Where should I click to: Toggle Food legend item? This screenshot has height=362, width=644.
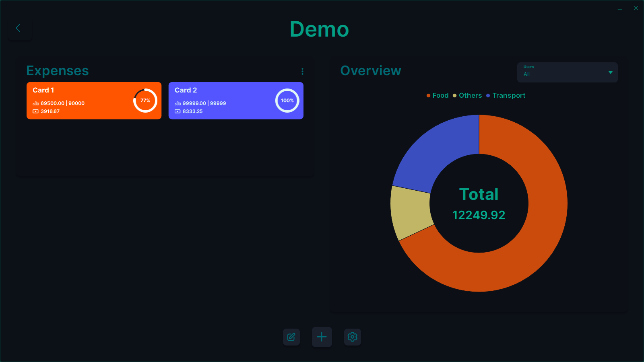point(438,96)
